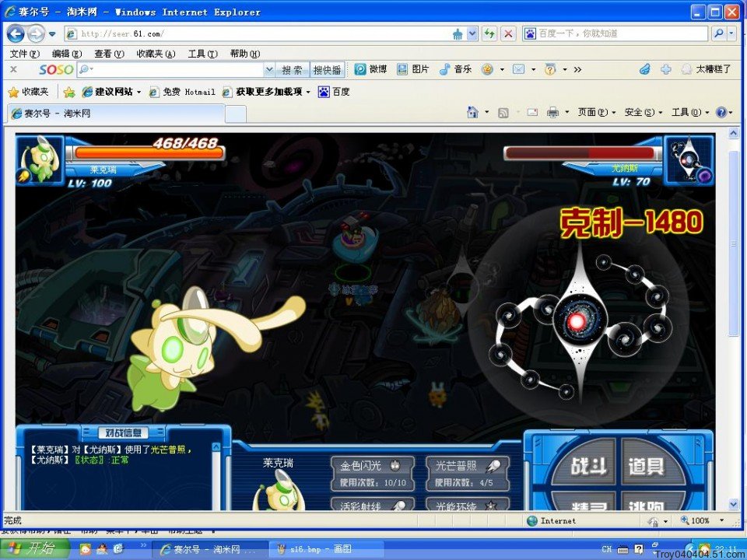The image size is (747, 560).
Task: Open the 收藏夹(A) menu
Action: click(x=156, y=54)
